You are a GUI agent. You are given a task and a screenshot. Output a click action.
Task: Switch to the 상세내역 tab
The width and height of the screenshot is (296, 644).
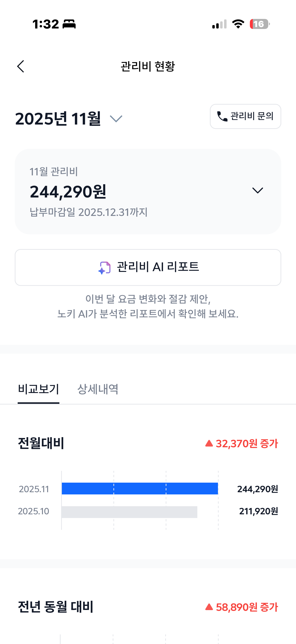98,389
